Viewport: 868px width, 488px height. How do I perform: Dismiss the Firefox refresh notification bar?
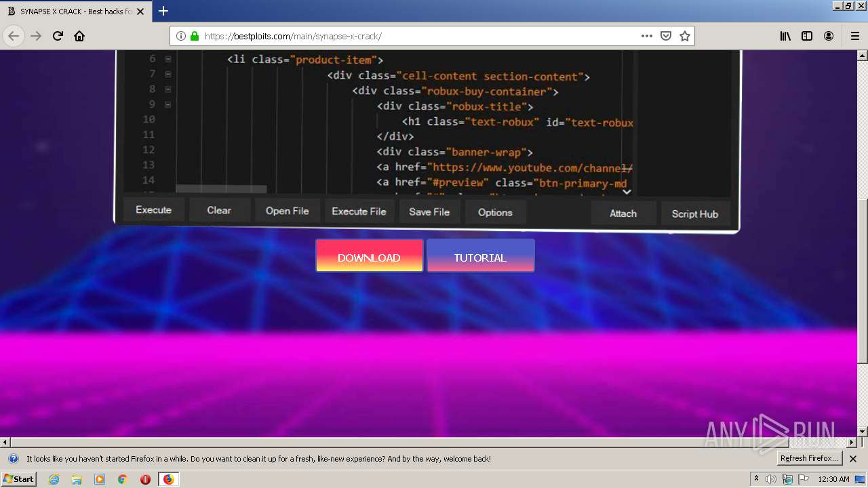tap(853, 459)
